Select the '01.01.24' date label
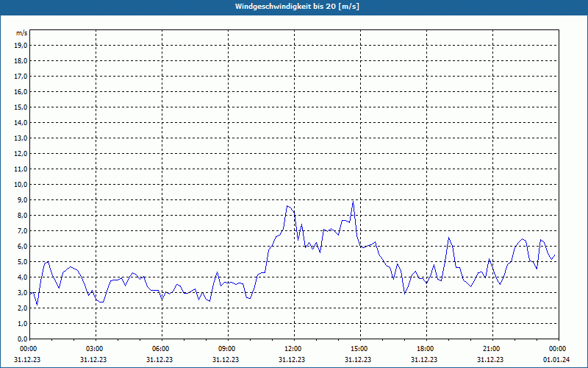The width and height of the screenshot is (588, 368). (556, 360)
